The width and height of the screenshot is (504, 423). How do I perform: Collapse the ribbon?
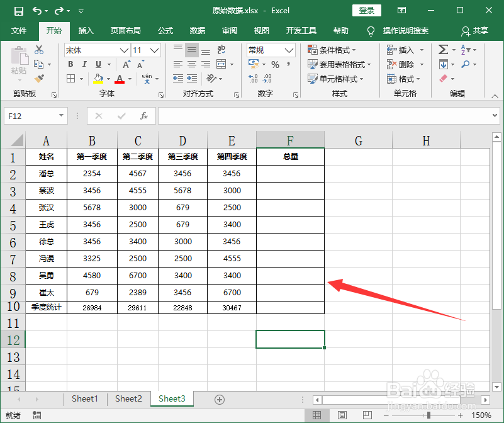pyautogui.click(x=495, y=96)
